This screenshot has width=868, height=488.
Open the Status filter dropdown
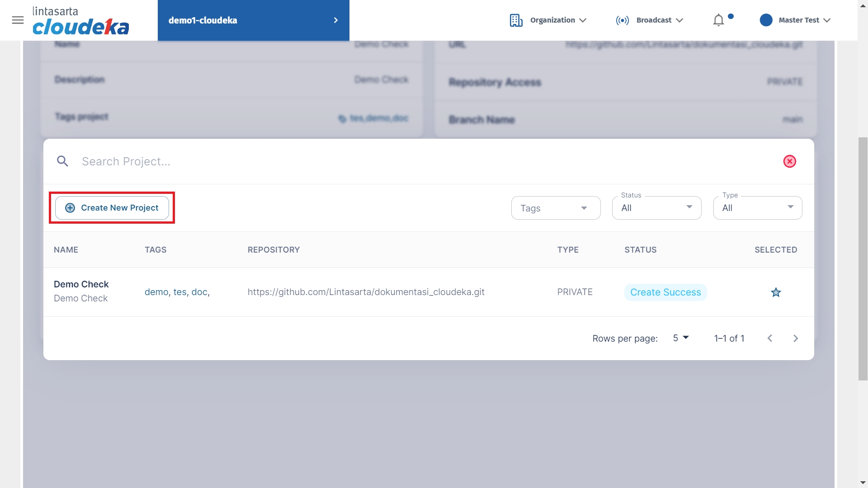[x=656, y=208]
